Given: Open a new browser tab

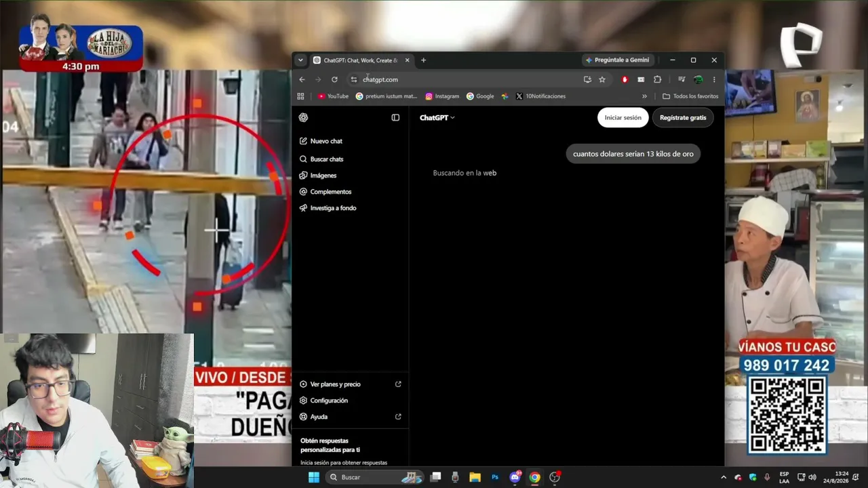Looking at the screenshot, I should tap(423, 60).
